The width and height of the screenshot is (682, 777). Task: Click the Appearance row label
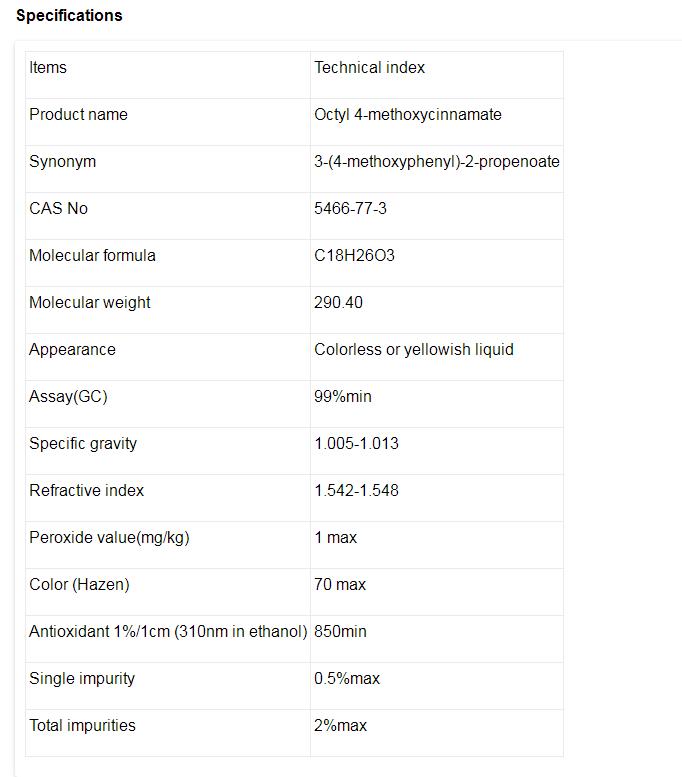pos(72,350)
